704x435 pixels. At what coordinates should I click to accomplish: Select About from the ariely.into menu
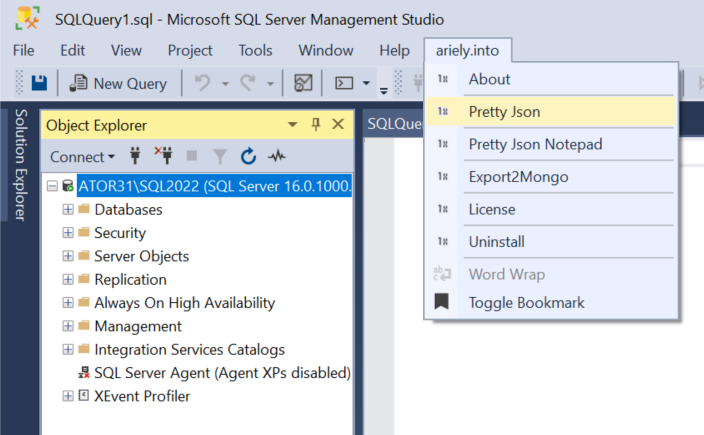(551, 79)
